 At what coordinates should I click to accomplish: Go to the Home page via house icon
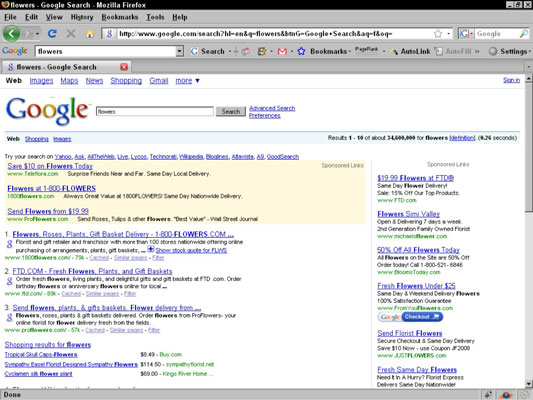90,33
